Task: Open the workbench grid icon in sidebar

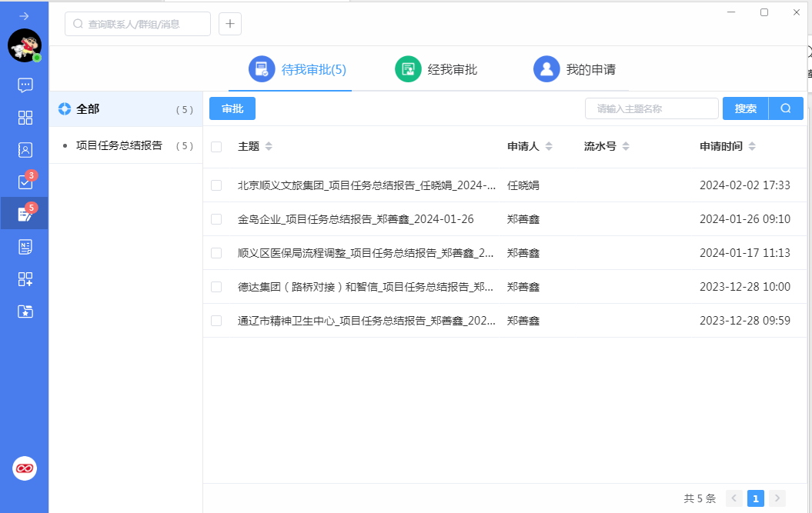Action: coord(25,118)
